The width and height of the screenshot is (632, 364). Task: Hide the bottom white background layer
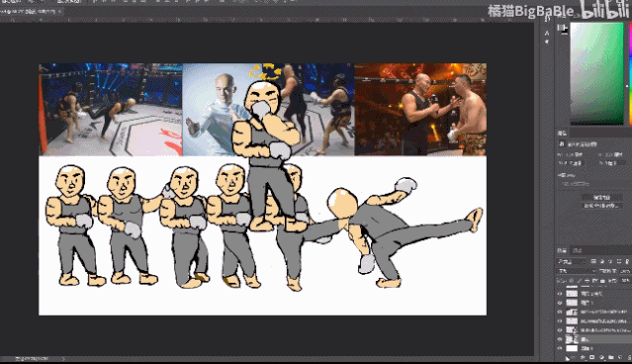coord(560,348)
